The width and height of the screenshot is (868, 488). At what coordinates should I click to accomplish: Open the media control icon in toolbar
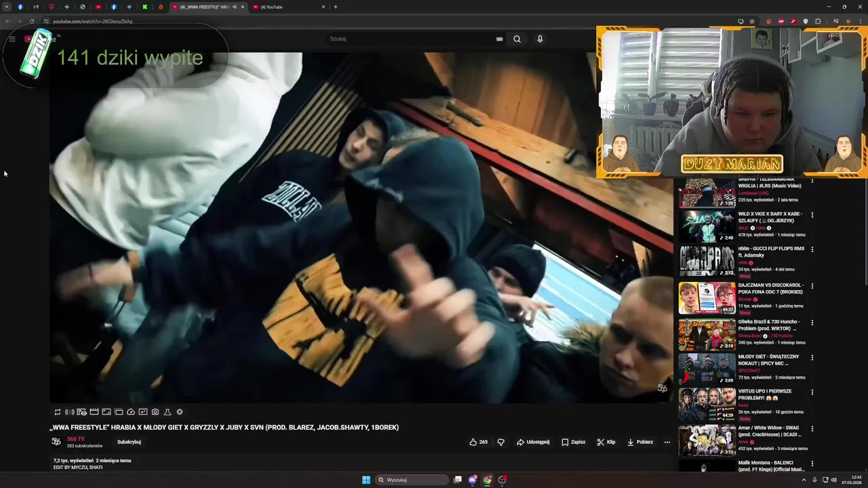point(835,21)
